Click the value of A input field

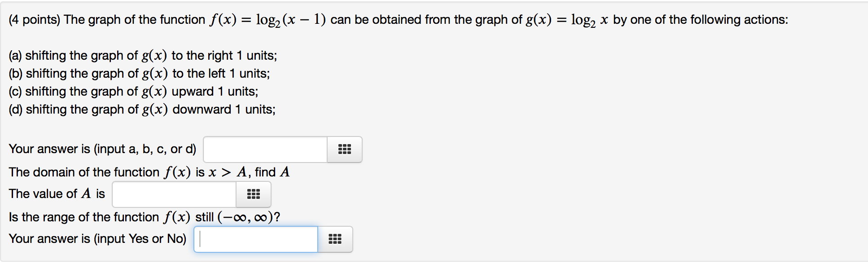pos(174,194)
